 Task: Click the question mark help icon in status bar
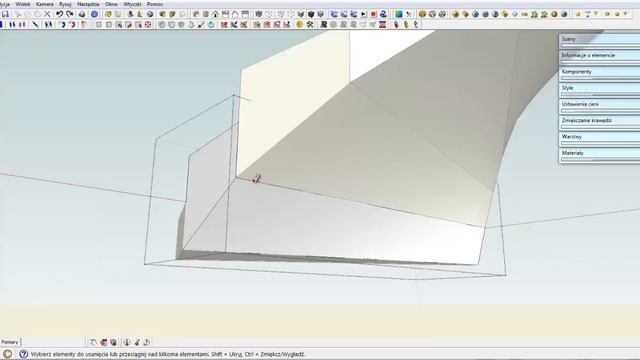tap(23, 354)
